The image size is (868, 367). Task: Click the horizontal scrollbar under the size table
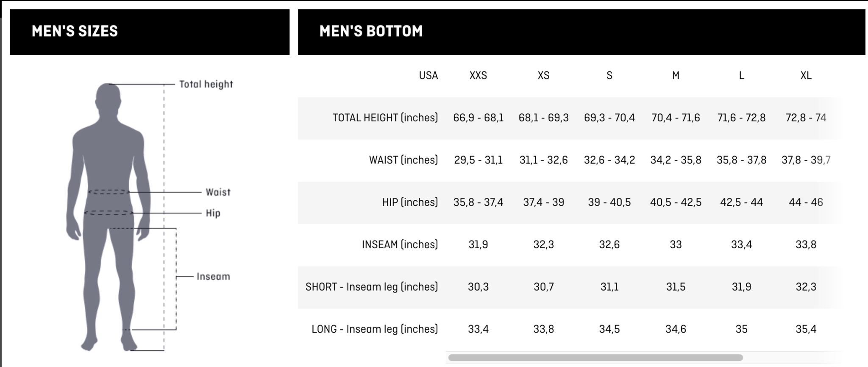[595, 358]
